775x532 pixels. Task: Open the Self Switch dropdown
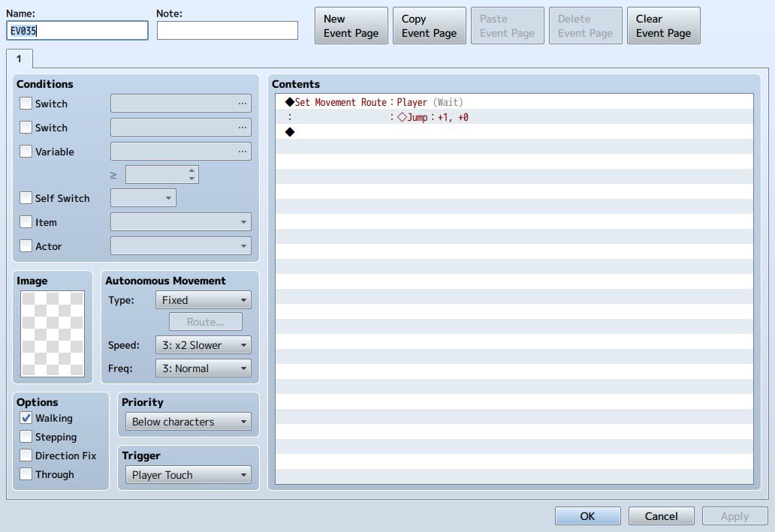tap(143, 198)
